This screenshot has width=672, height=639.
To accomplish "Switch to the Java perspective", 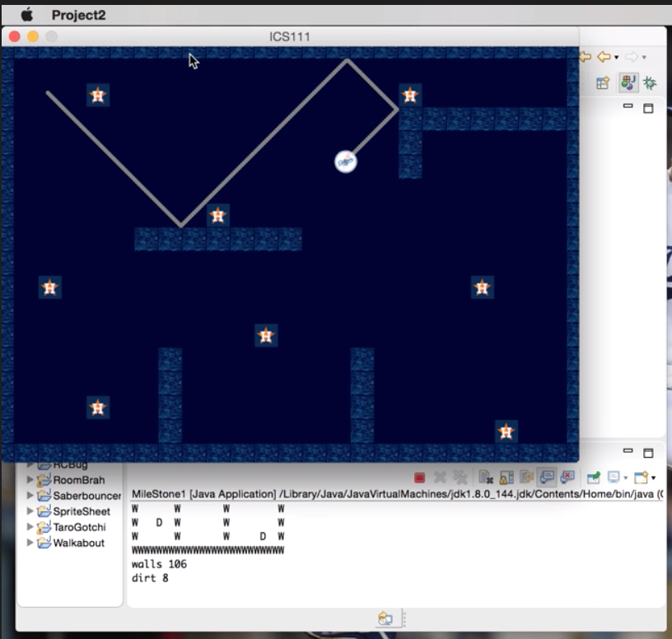I will 628,82.
